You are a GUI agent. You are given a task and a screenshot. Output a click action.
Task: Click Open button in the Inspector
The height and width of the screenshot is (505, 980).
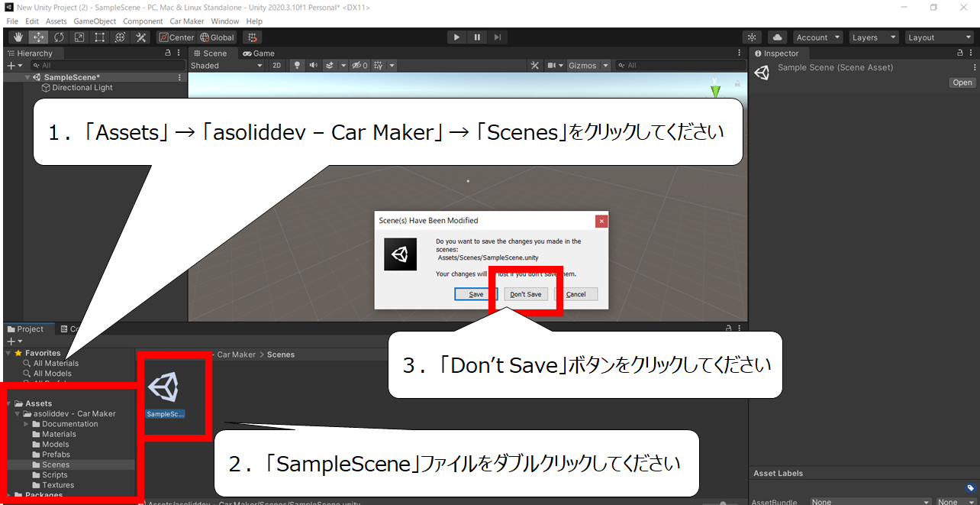coord(962,83)
